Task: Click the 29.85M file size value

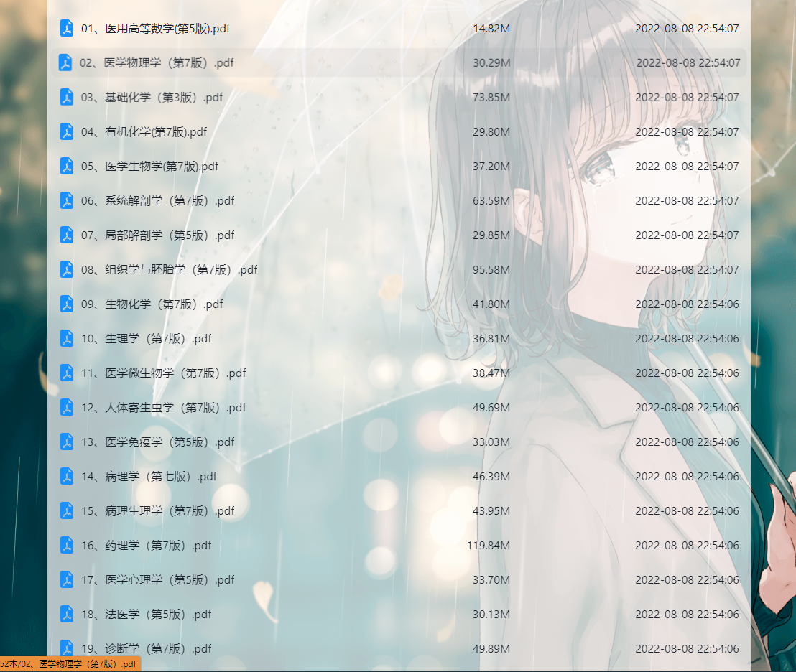Action: (491, 235)
